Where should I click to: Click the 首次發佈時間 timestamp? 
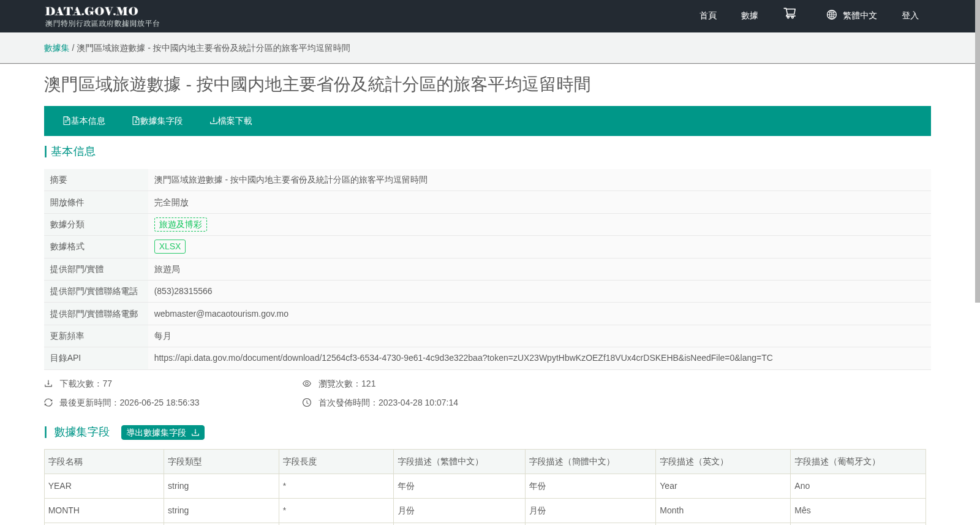point(388,402)
